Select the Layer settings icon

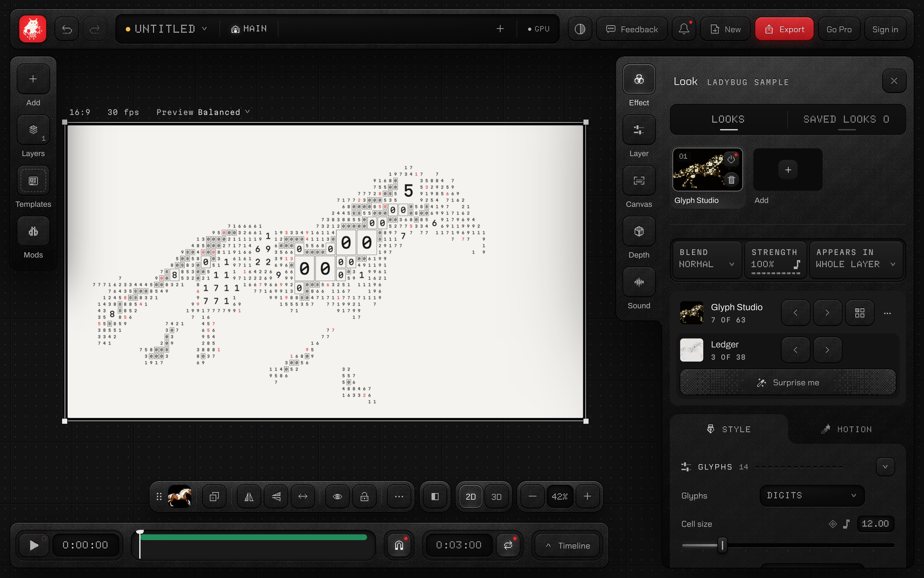click(x=639, y=130)
